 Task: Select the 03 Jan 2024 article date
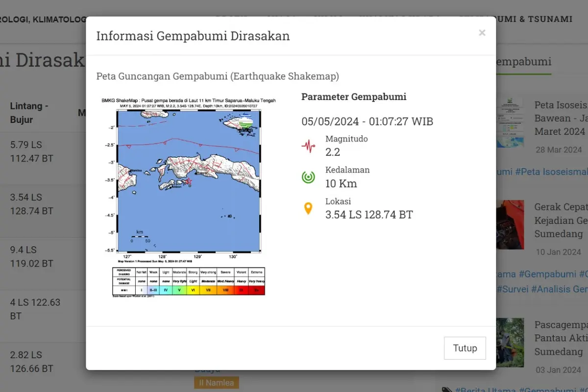click(x=559, y=370)
